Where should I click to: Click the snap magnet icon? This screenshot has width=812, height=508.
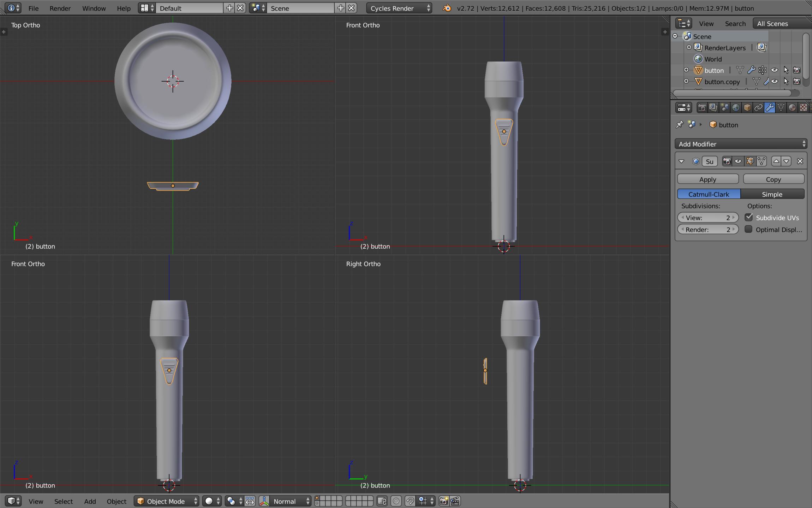(x=410, y=501)
